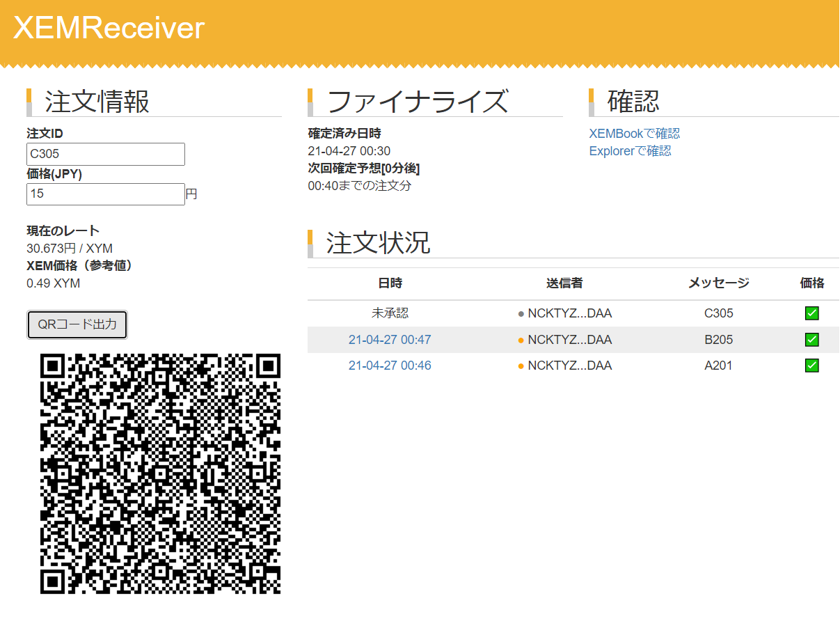Focus the 注文ID input field containing C305

click(x=106, y=155)
